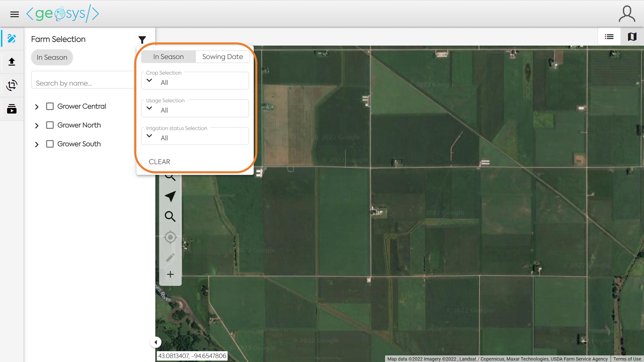This screenshot has height=362, width=644.
Task: Open the Crop Selection dropdown
Action: (x=195, y=82)
